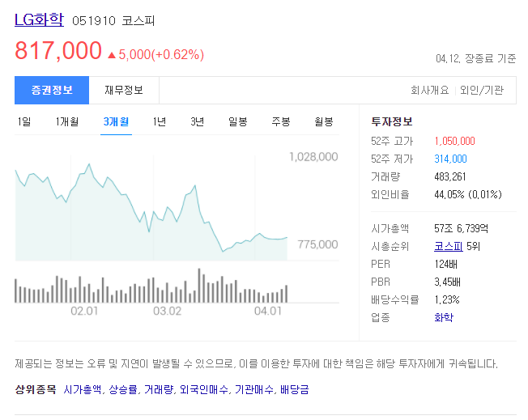Click the 거래량 value 483,261
The image size is (528, 420).
pyautogui.click(x=450, y=176)
